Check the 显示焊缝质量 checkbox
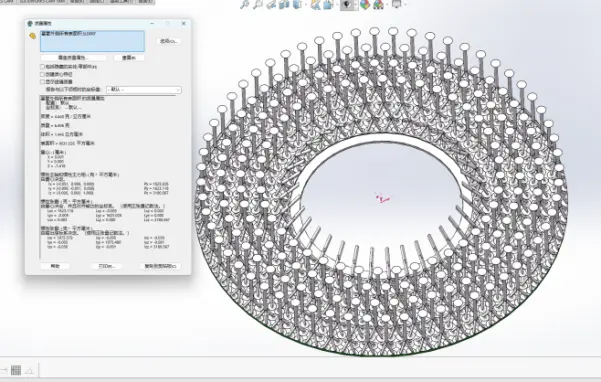601x382 pixels. click(43, 82)
